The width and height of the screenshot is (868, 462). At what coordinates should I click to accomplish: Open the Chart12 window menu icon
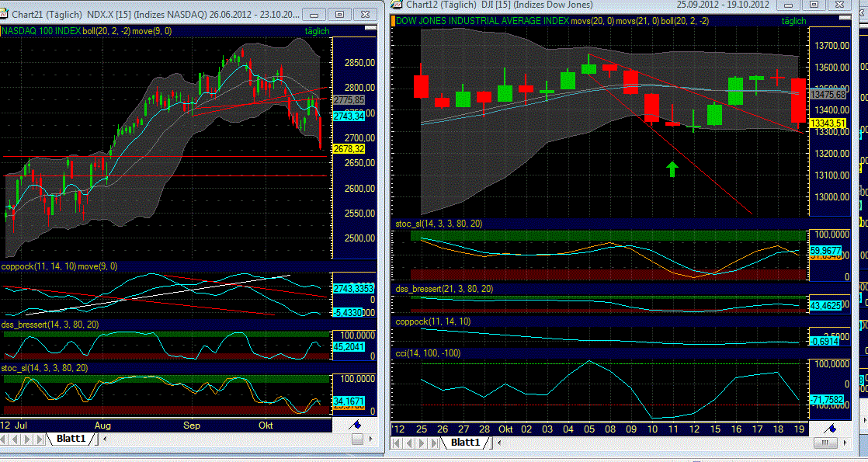click(x=398, y=5)
